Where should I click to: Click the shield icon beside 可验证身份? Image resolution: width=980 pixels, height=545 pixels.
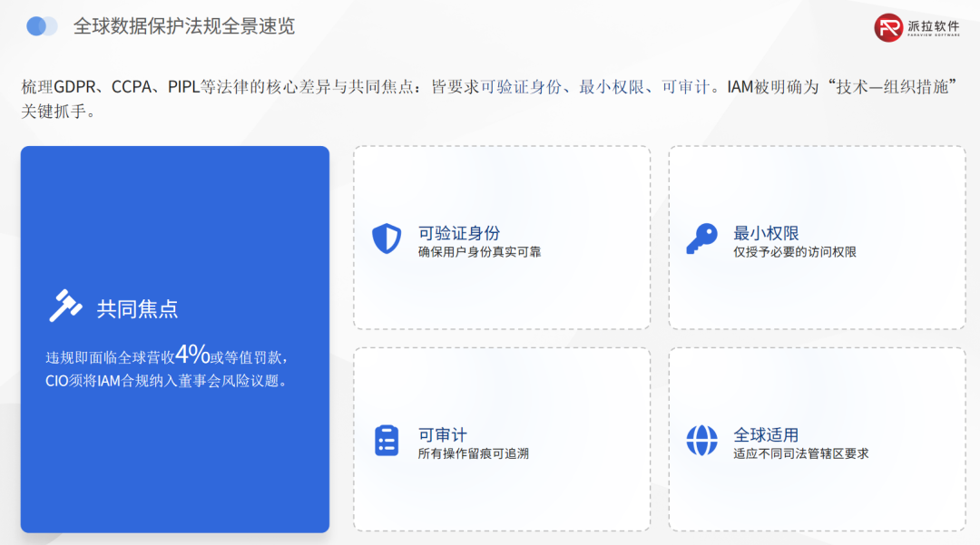(x=387, y=238)
